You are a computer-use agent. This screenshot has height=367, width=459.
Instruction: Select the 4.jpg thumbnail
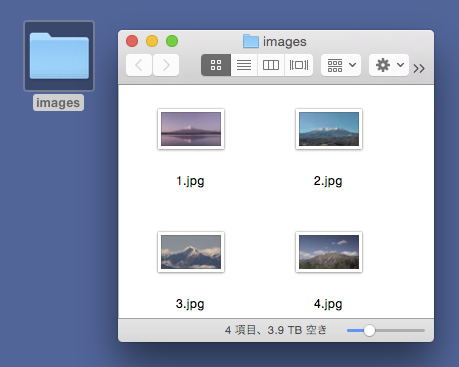click(x=329, y=252)
